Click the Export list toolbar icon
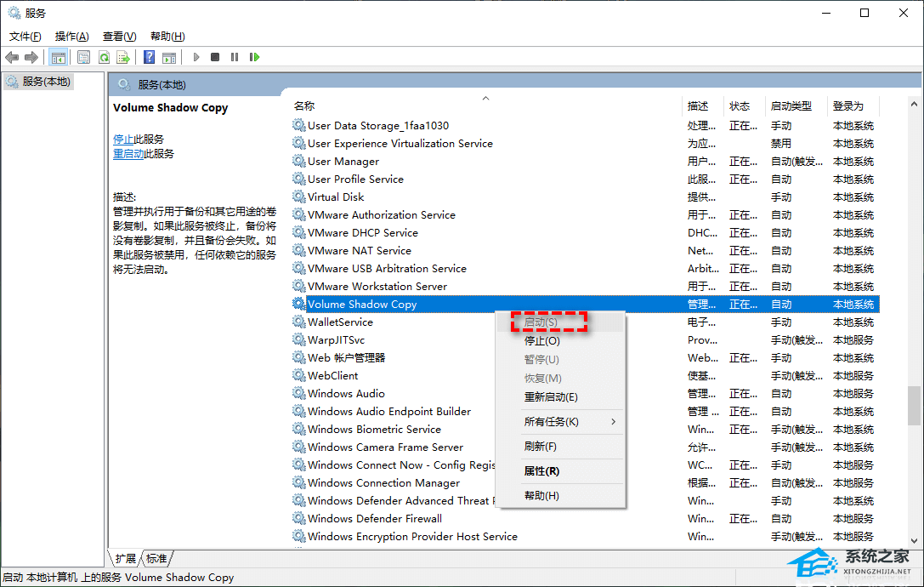The image size is (924, 587). pyautogui.click(x=123, y=57)
